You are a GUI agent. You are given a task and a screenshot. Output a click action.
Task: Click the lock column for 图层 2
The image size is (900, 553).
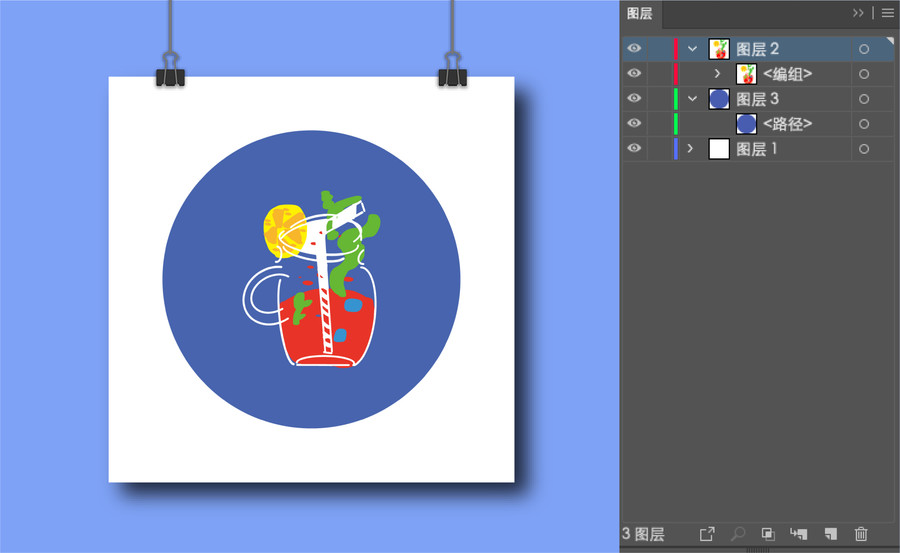658,49
